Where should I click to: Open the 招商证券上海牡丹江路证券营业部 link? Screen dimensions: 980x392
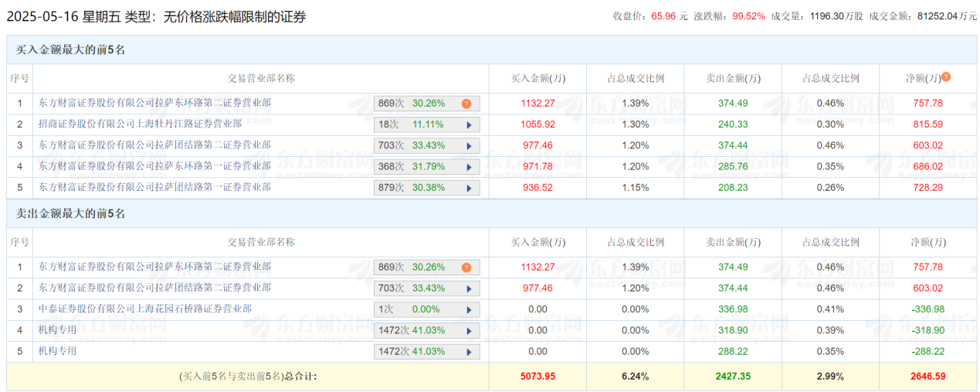tap(140, 124)
